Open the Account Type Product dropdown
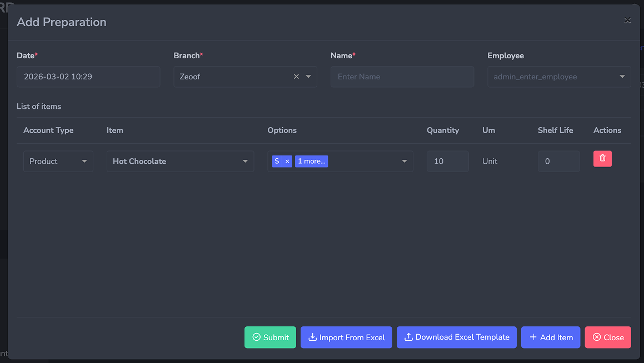644x363 pixels. pyautogui.click(x=58, y=161)
